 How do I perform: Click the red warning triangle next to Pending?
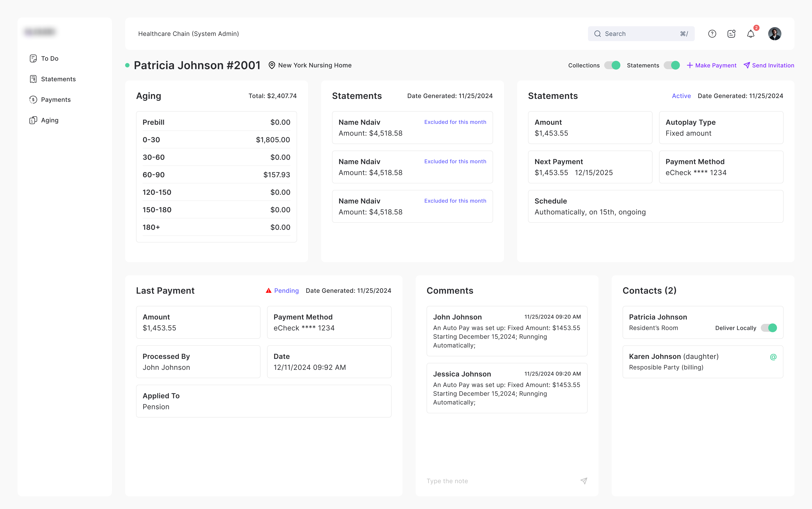tap(269, 291)
